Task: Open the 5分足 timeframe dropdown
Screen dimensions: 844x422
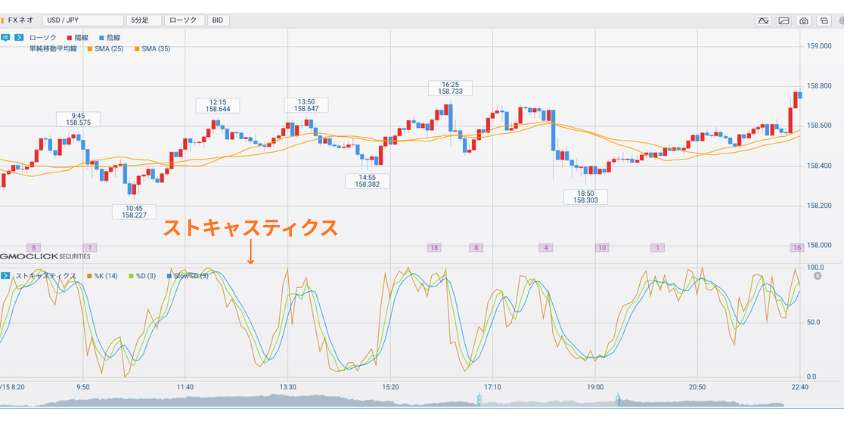Action: [144, 20]
